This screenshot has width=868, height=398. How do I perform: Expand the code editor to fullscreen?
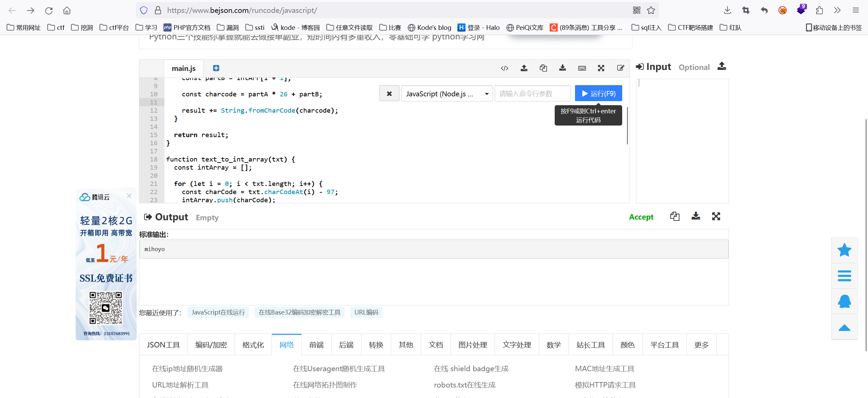601,68
